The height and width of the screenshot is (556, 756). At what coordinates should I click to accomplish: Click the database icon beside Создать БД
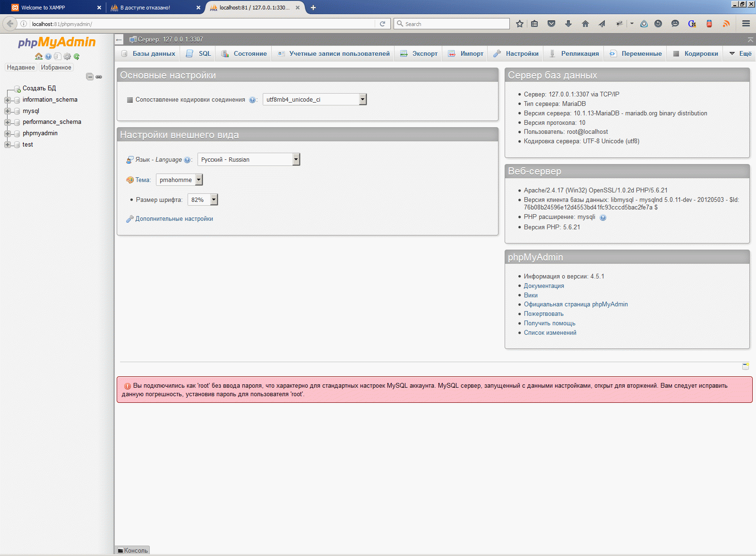coord(17,88)
